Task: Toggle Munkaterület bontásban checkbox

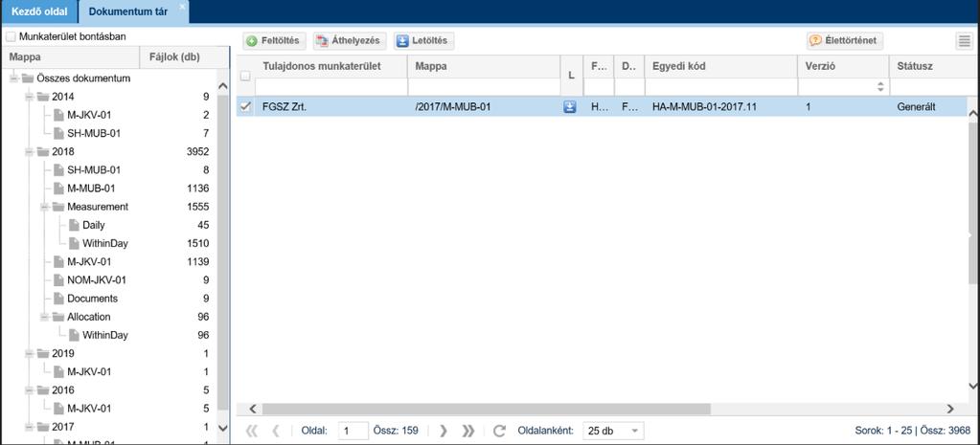Action: (x=11, y=36)
